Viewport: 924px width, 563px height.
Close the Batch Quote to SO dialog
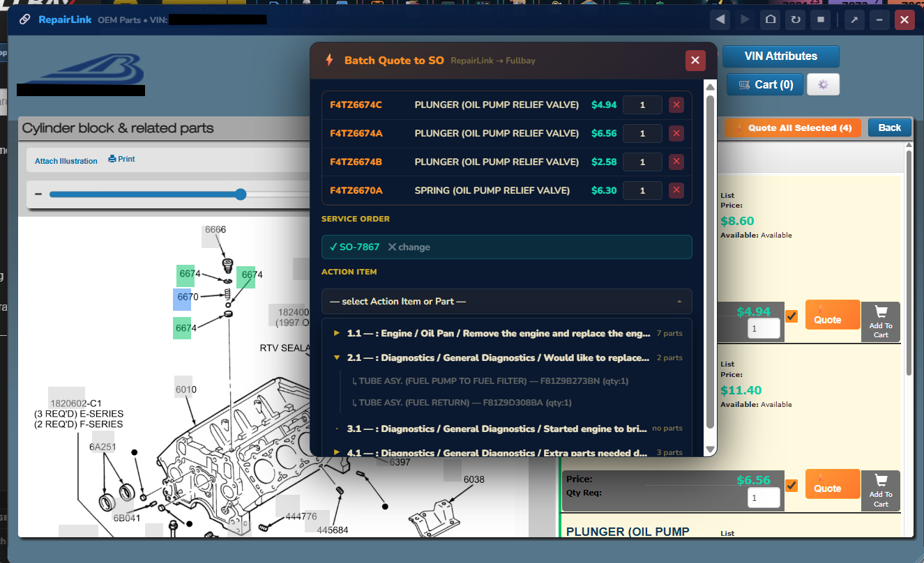coord(695,61)
